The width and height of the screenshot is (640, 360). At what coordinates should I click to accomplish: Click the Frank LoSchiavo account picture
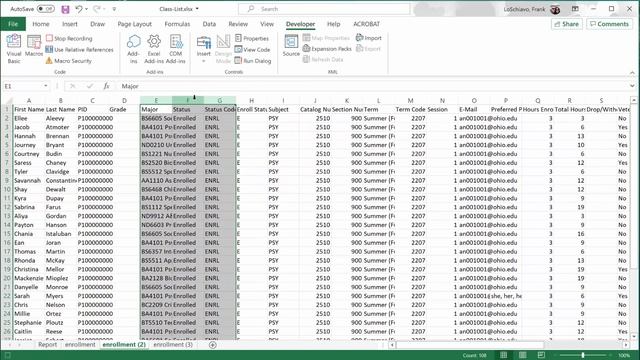click(x=555, y=9)
